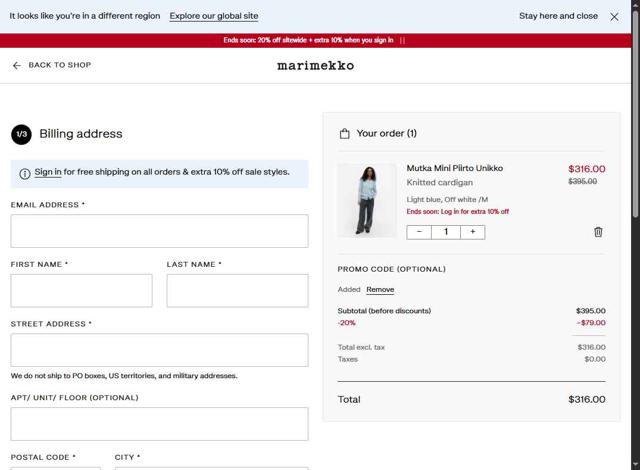
Task: Click the -$79.00 discount value
Action: pos(591,323)
